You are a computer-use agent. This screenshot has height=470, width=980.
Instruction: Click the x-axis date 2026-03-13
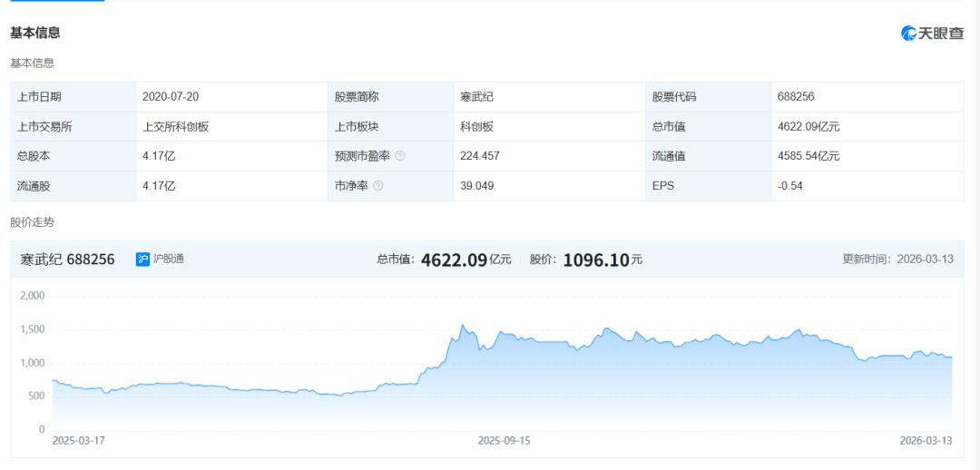pos(926,441)
